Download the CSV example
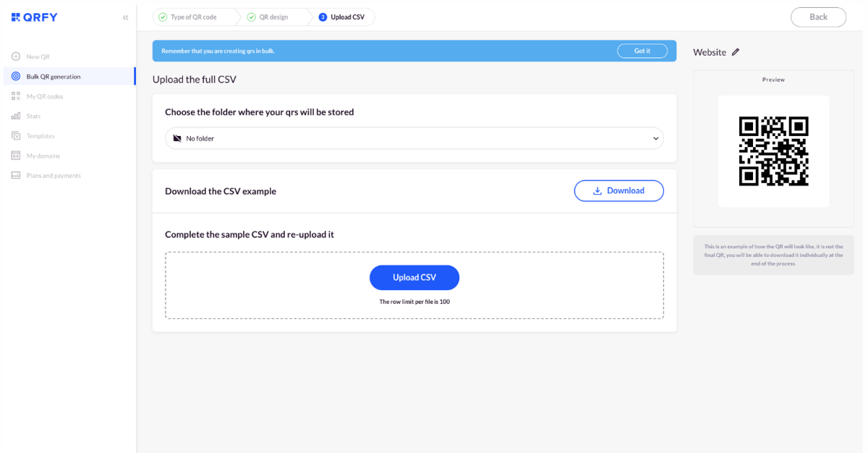The width and height of the screenshot is (868, 453). coord(618,190)
